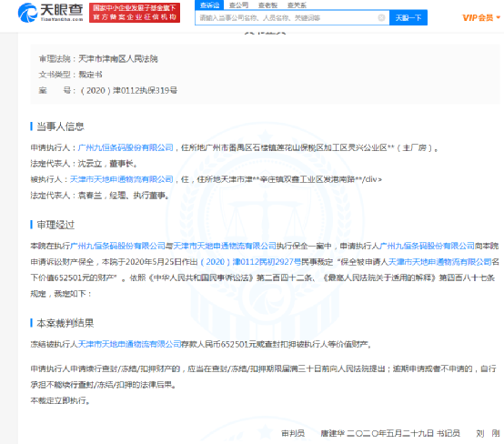Select the 查诉讼 search tab
Image resolution: width=504 pixels, height=444 pixels.
click(x=209, y=5)
